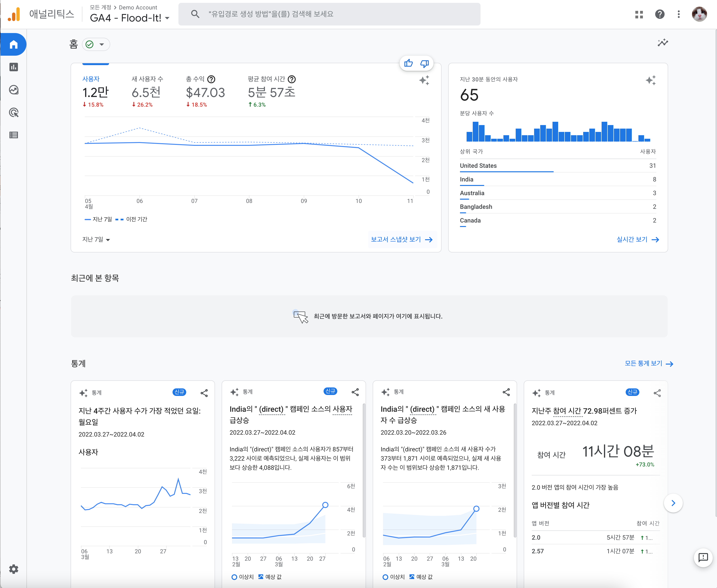Click anomaly point on India new users chart

point(477,508)
